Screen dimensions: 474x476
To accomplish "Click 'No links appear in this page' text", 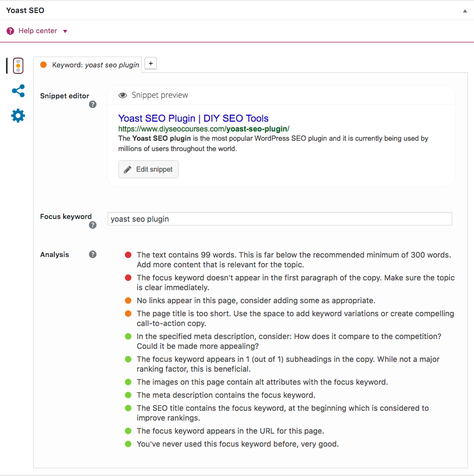I will tap(256, 300).
